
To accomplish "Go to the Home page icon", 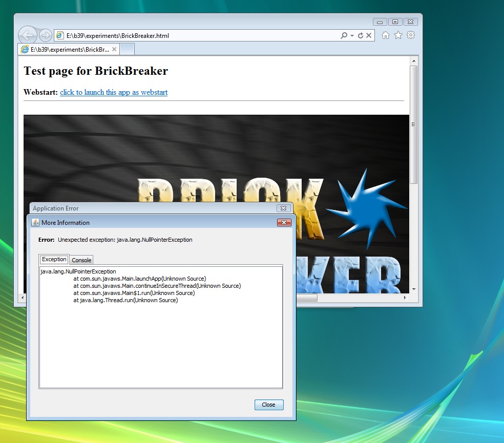I will point(386,35).
